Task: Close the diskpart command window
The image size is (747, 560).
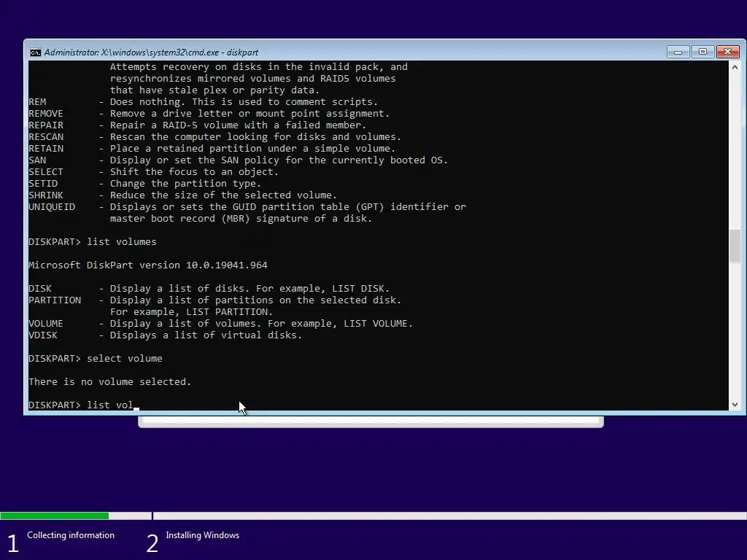Action: [727, 52]
